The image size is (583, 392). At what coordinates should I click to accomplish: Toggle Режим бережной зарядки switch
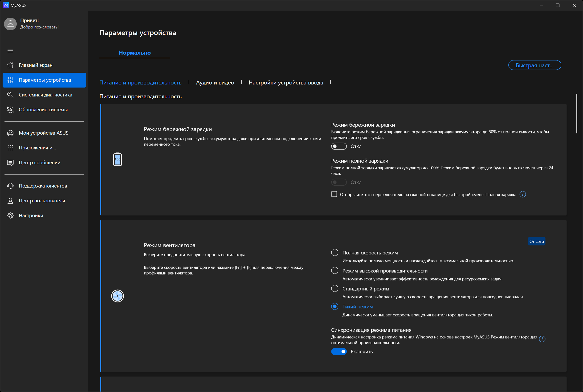pyautogui.click(x=338, y=146)
